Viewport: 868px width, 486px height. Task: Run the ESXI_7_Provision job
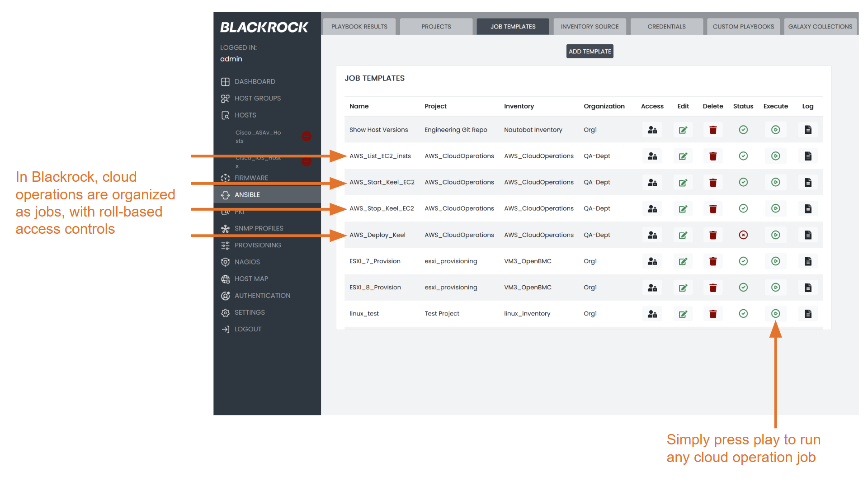tap(775, 261)
